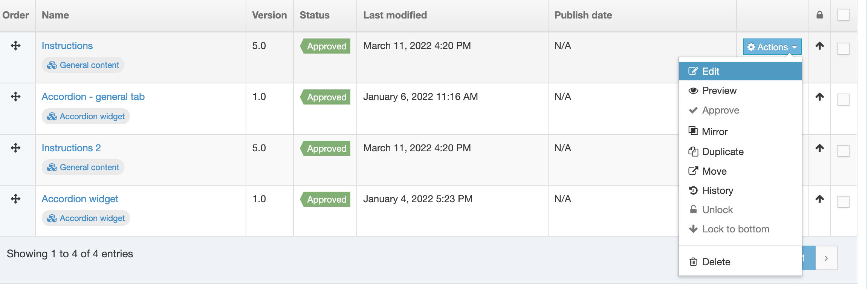Open the Actions dropdown button
This screenshot has height=289, width=868.
point(772,47)
